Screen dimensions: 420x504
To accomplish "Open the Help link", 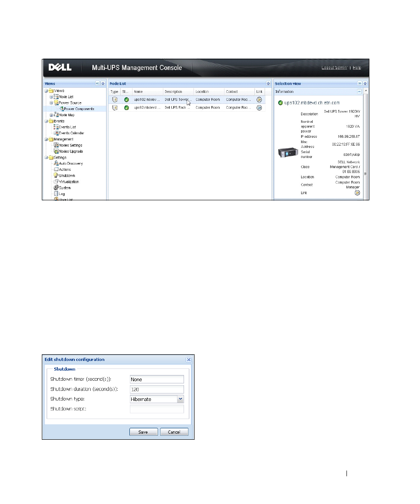I will (x=357, y=68).
